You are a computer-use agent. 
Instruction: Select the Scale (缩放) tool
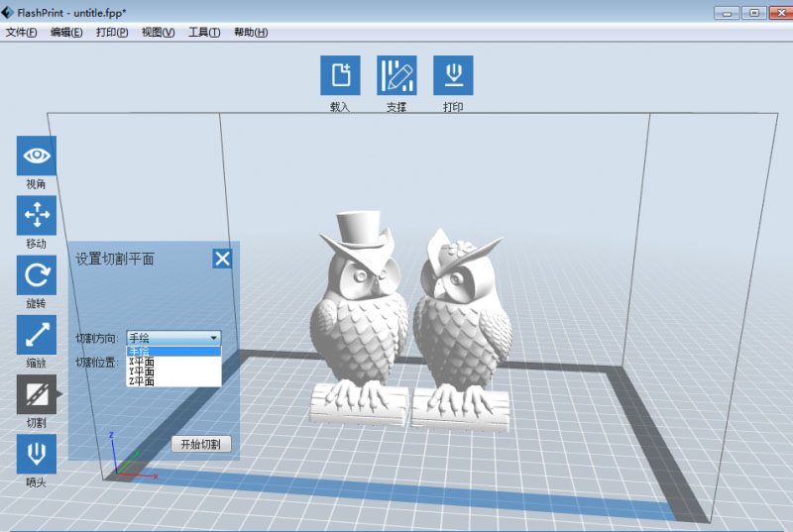[x=37, y=335]
